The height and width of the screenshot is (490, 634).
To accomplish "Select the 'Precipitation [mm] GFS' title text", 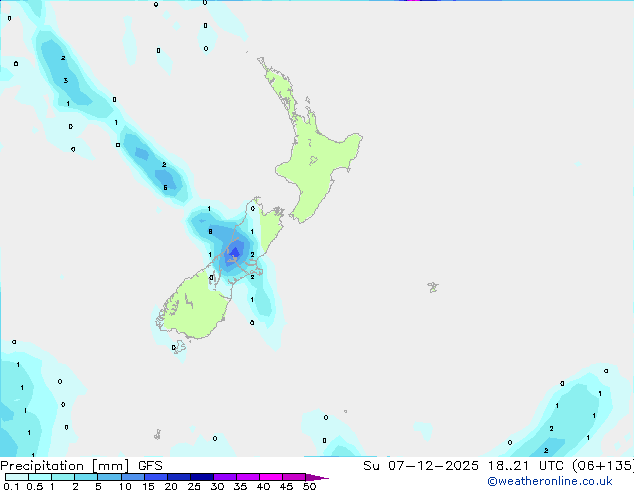I will (81, 466).
